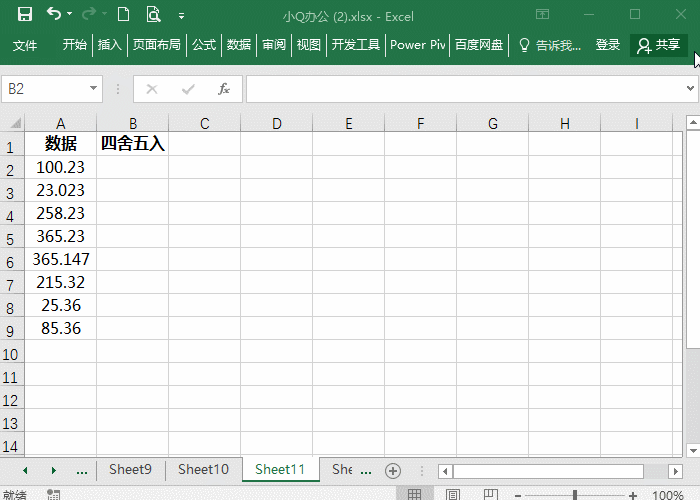
Task: Click the 共享 share button
Action: point(659,45)
